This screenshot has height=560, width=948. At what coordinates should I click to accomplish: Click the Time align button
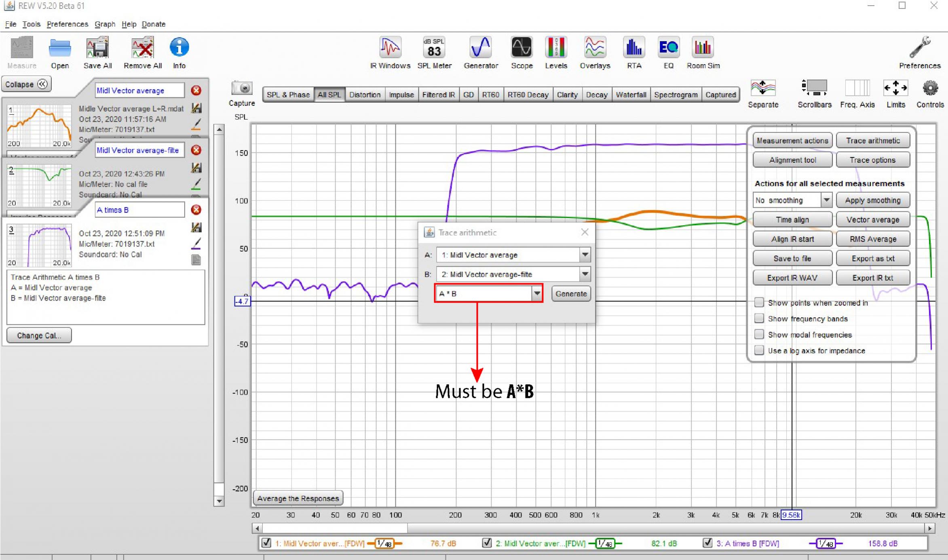792,220
